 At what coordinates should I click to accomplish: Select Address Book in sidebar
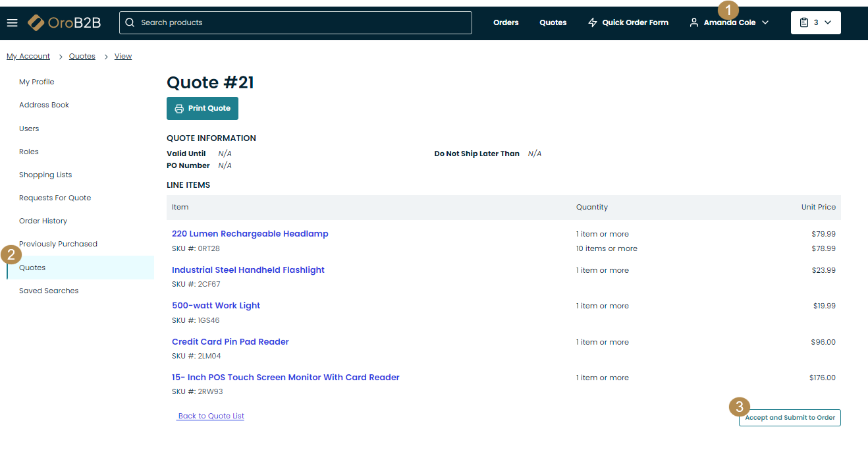pos(44,105)
